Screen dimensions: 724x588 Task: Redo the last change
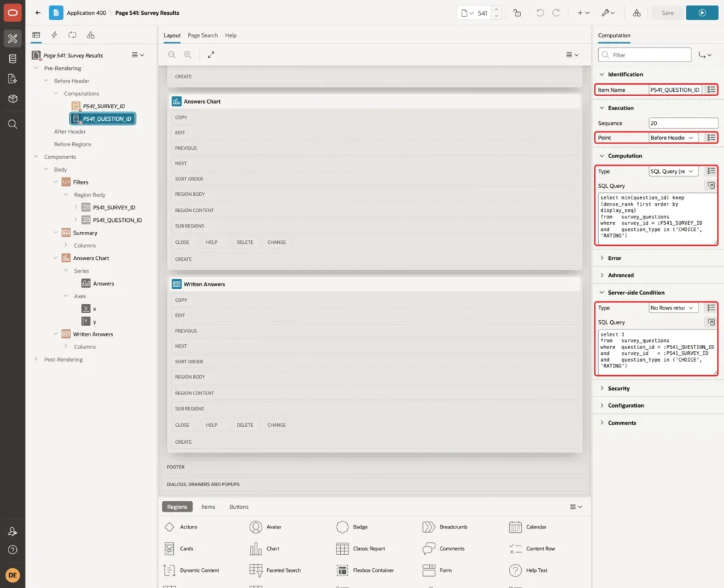(556, 13)
